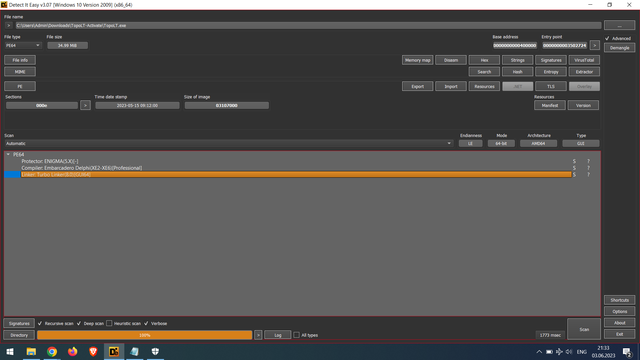Open the Hash view
This screenshot has width=640, height=360.
518,71
